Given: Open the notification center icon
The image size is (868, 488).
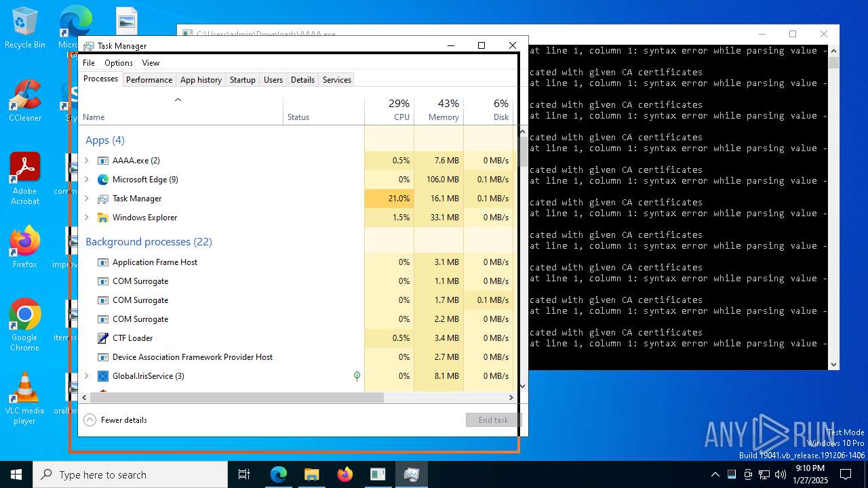Looking at the screenshot, I should pyautogui.click(x=846, y=474).
